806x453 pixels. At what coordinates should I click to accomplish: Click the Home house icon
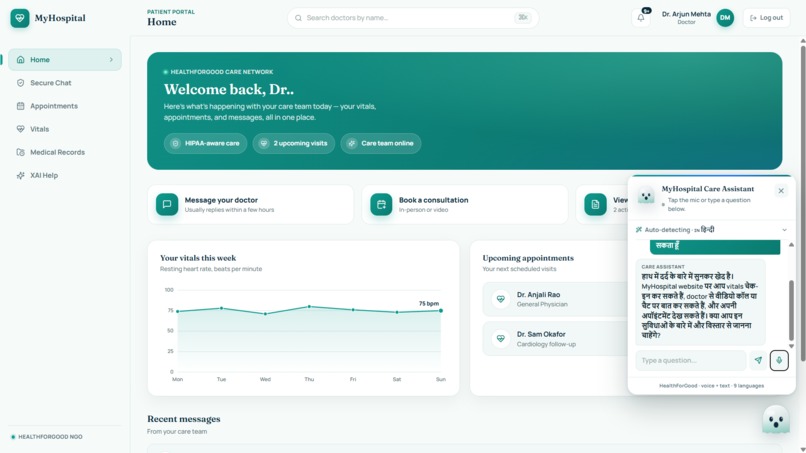click(21, 60)
